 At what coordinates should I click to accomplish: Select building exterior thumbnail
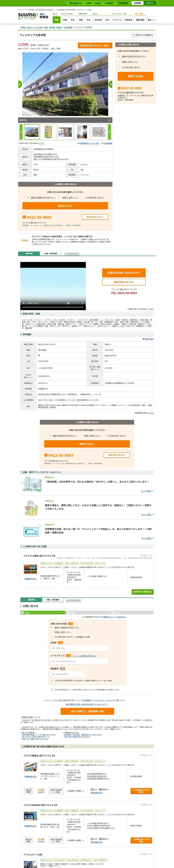(x=32, y=132)
